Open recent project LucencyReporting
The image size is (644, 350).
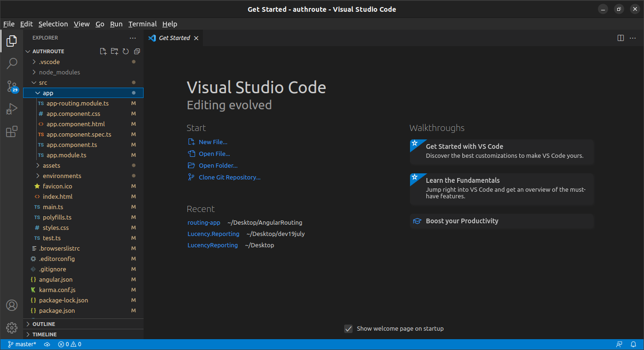(212, 245)
